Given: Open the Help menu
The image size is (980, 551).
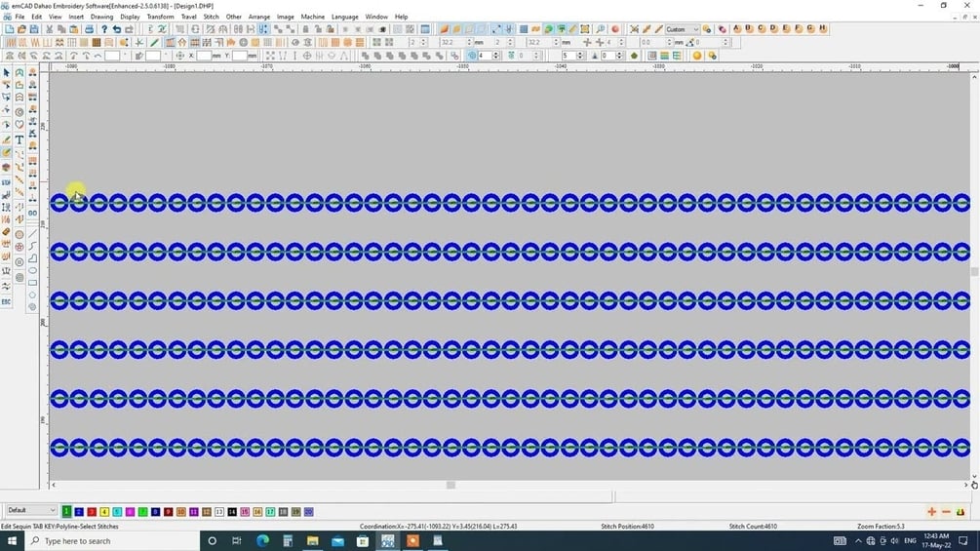Looking at the screenshot, I should point(401,17).
